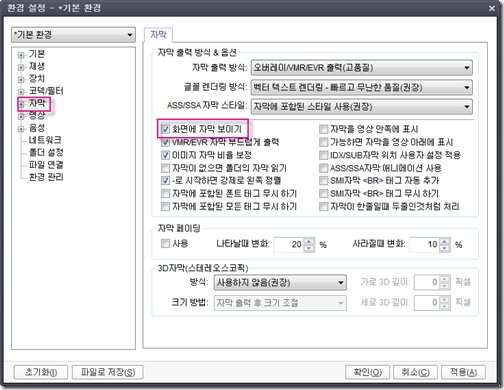Image resolution: width=504 pixels, height=390 pixels.
Task: Select 환경 관리 in the settings tree
Action: 46,177
